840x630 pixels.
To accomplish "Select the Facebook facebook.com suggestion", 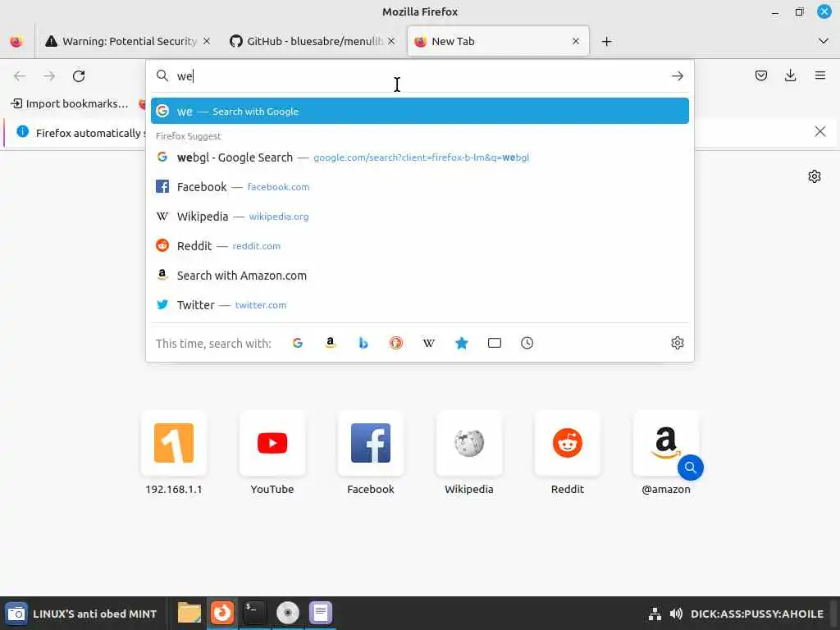I will coord(419,187).
